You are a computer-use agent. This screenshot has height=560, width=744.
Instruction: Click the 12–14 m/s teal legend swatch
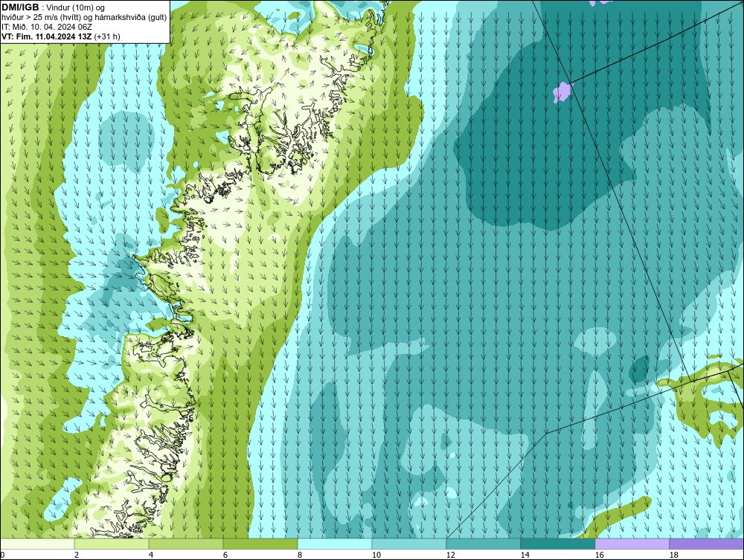point(484,544)
